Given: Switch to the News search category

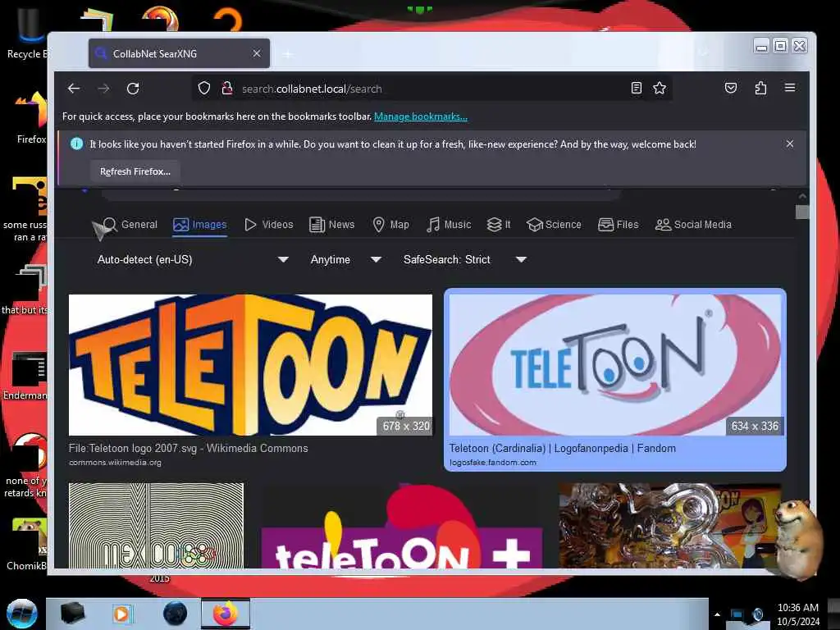Looking at the screenshot, I should click(332, 225).
